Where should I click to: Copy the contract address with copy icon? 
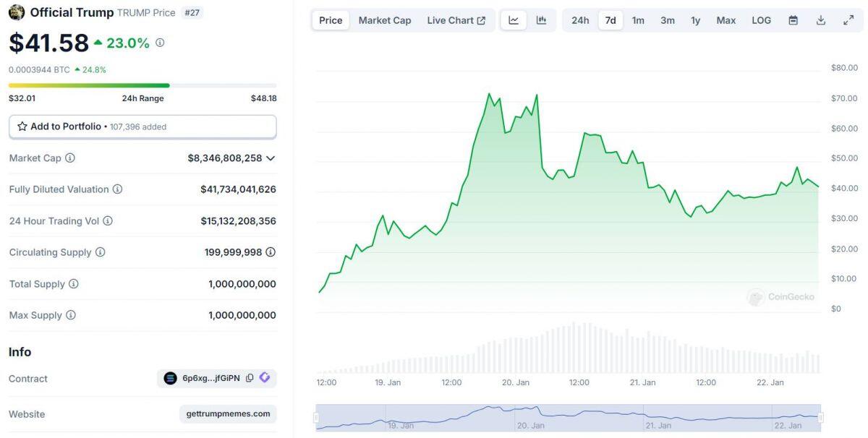pos(250,378)
